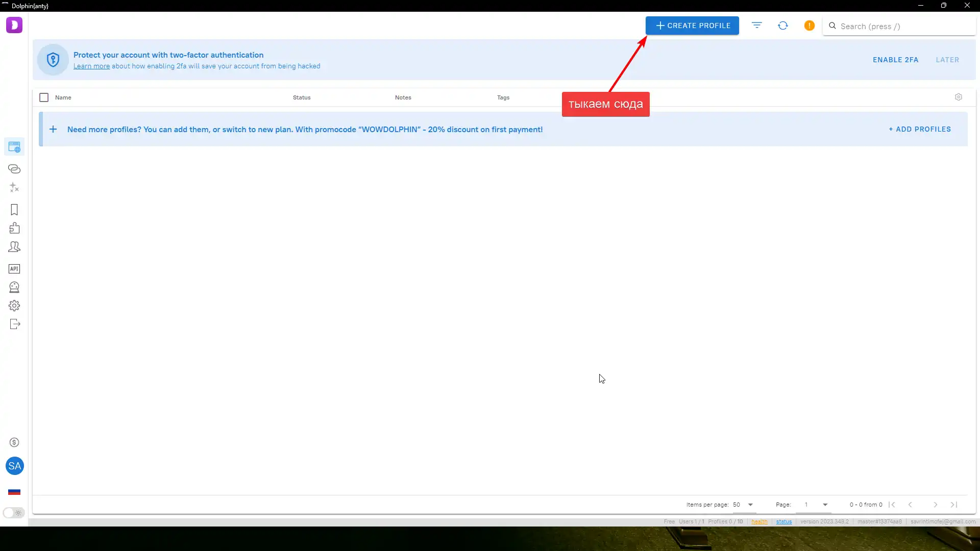Click the version 2023.348.2 status text
The image size is (980, 551).
pyautogui.click(x=824, y=521)
